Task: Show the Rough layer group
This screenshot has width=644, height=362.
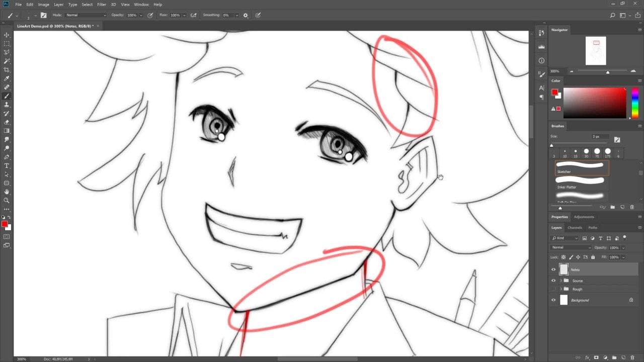Action: tap(553, 289)
